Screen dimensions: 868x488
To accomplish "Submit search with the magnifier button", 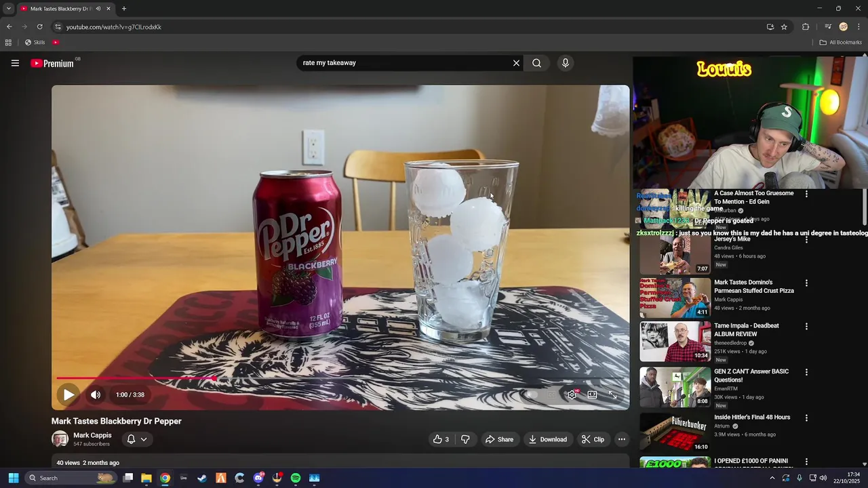I will pyautogui.click(x=536, y=63).
